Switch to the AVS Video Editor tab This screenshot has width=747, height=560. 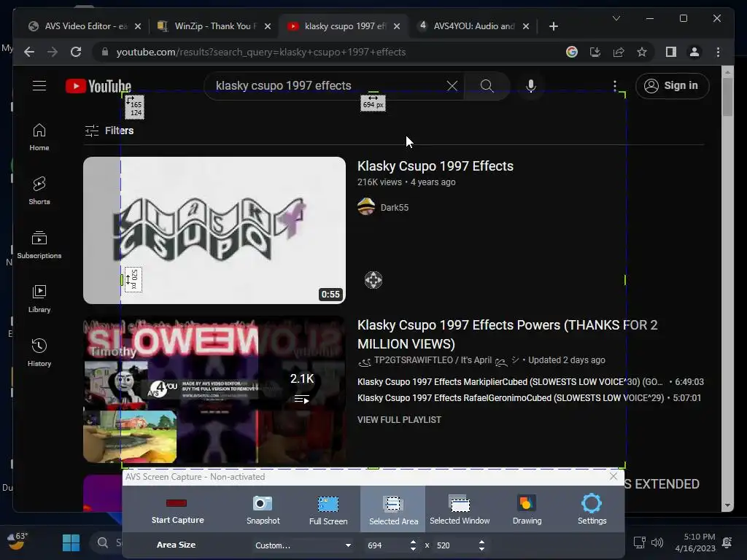[x=85, y=26]
